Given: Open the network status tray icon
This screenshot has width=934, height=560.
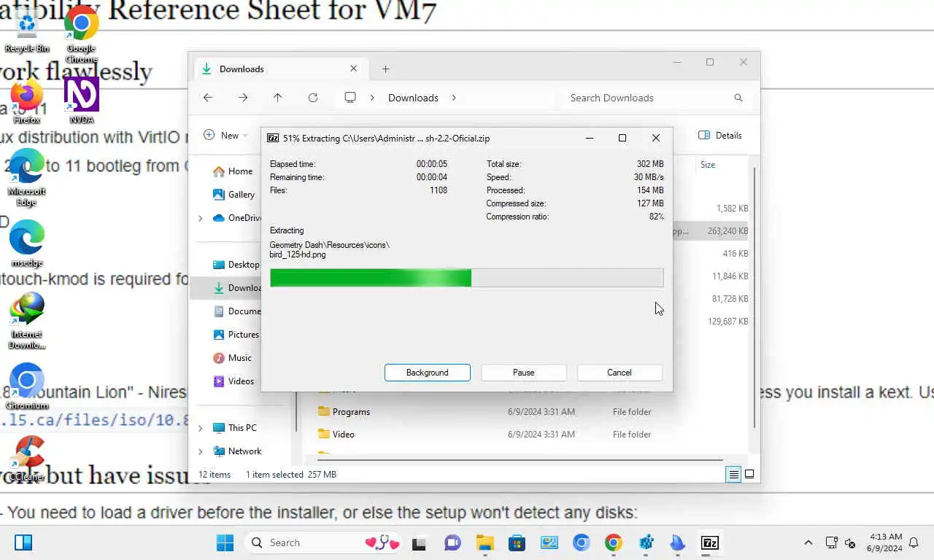Looking at the screenshot, I should pyautogui.click(x=831, y=542).
